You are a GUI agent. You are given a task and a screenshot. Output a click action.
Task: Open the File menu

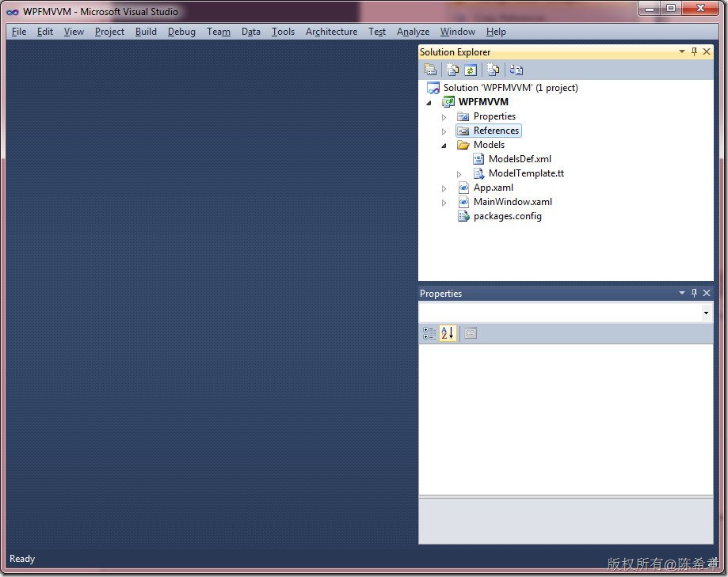(x=19, y=32)
